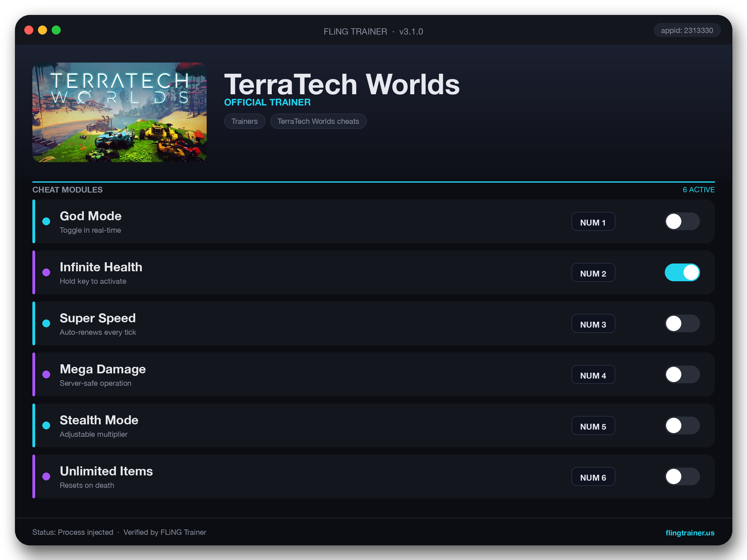
Task: Open the Trainers tag
Action: click(x=245, y=121)
